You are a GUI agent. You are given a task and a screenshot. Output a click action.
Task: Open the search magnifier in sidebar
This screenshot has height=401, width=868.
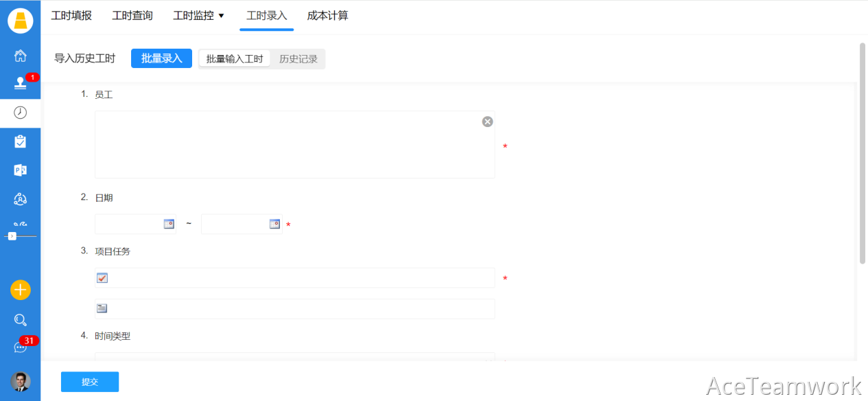click(20, 320)
